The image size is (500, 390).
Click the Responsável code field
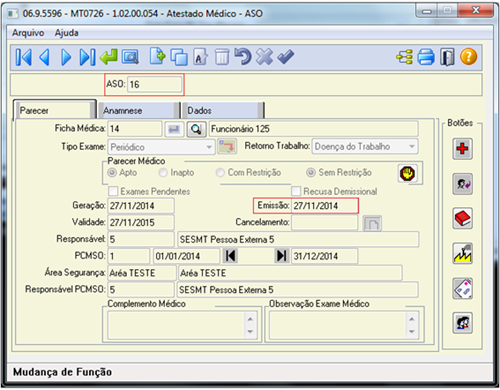coord(141,239)
